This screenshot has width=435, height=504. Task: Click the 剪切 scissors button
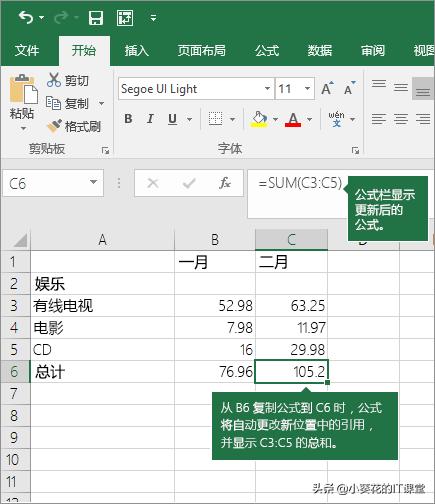pos(68,80)
